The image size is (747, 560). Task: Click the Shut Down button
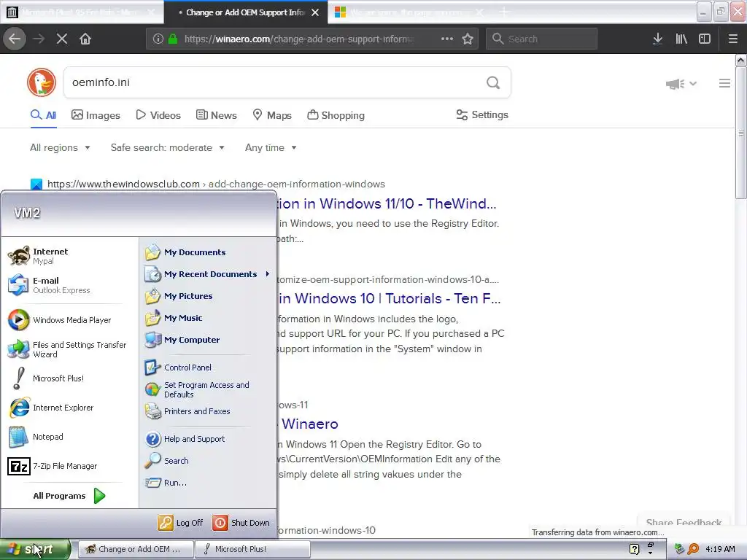241,523
